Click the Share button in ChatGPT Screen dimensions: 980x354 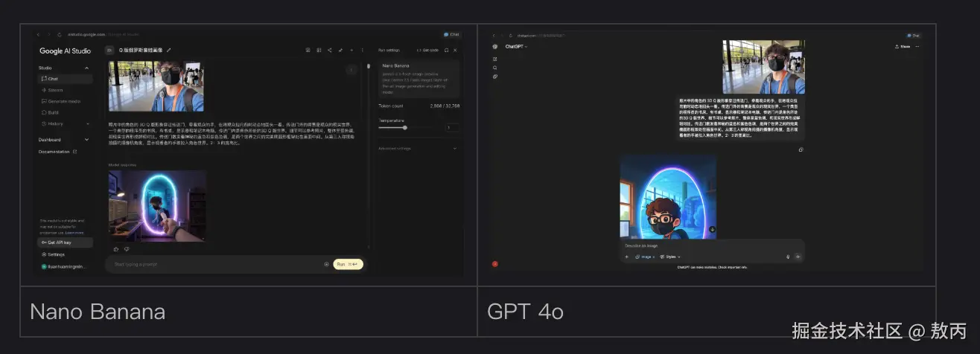coord(903,46)
